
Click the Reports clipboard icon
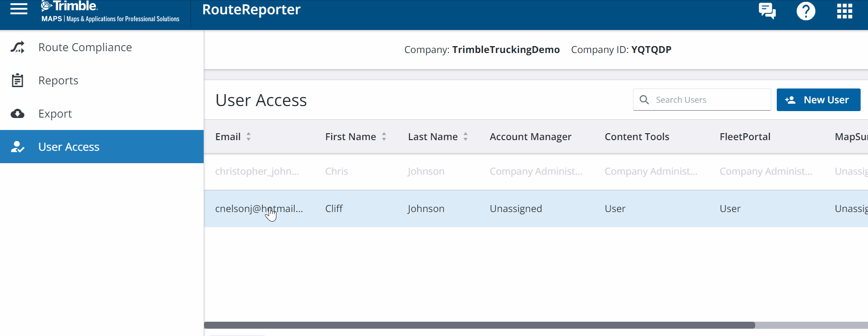pos(18,81)
